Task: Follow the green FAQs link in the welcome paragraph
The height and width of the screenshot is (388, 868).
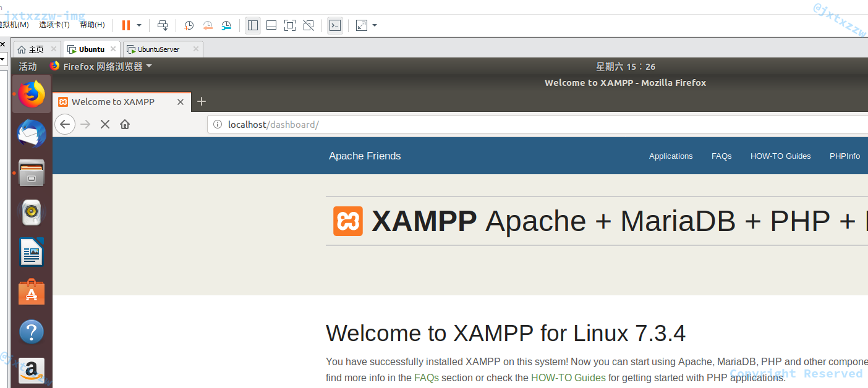Action: tap(427, 377)
